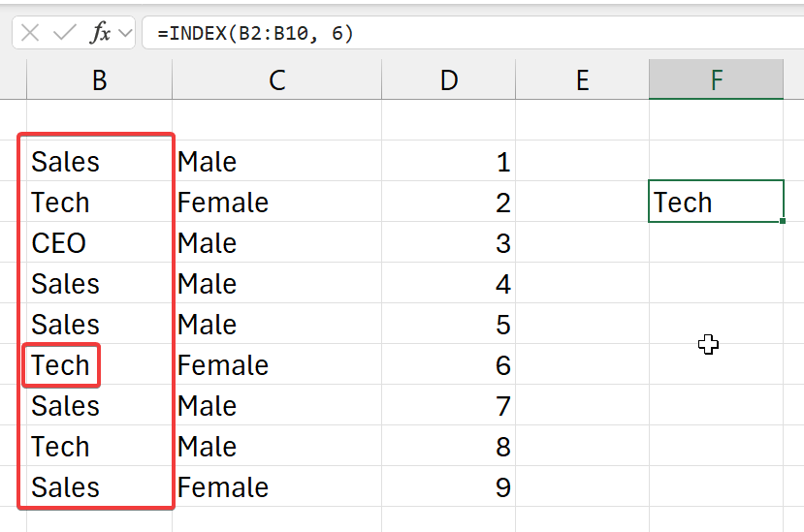
Task: Click the Enter checkmark icon in formula bar
Action: point(65,33)
